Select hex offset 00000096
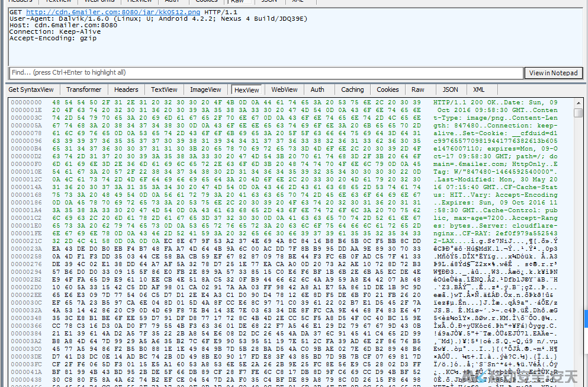 26,141
